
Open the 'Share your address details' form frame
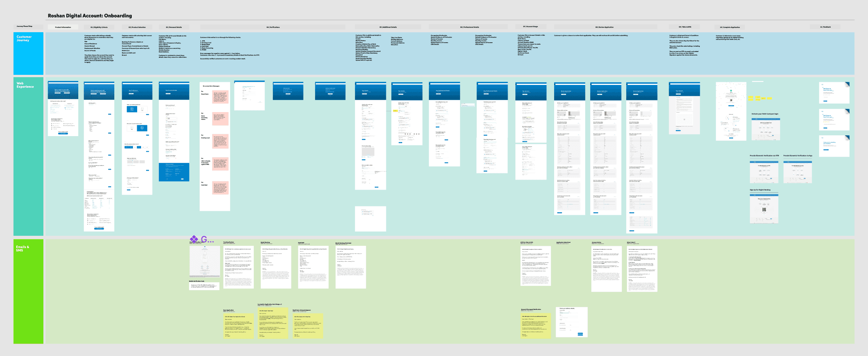pos(572,322)
